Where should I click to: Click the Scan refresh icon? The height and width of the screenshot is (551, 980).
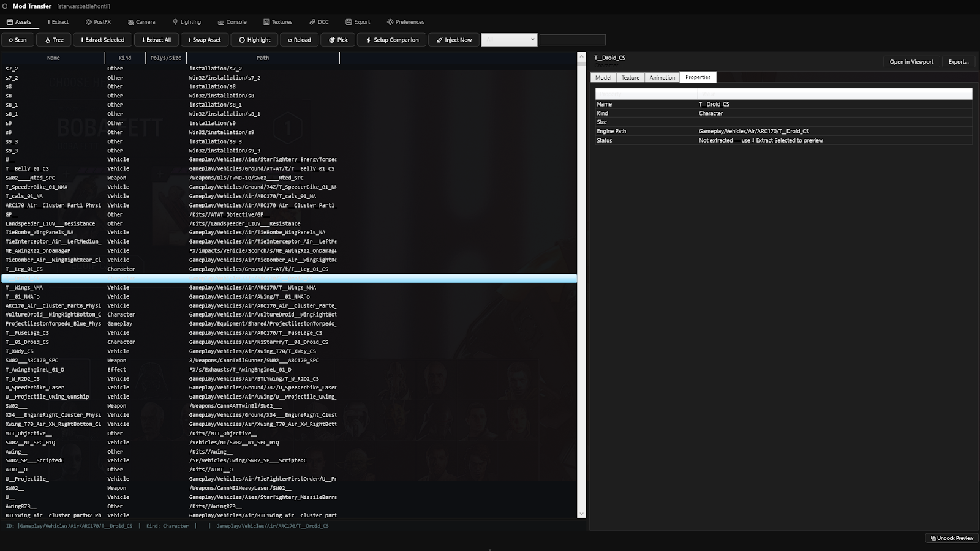(x=10, y=39)
